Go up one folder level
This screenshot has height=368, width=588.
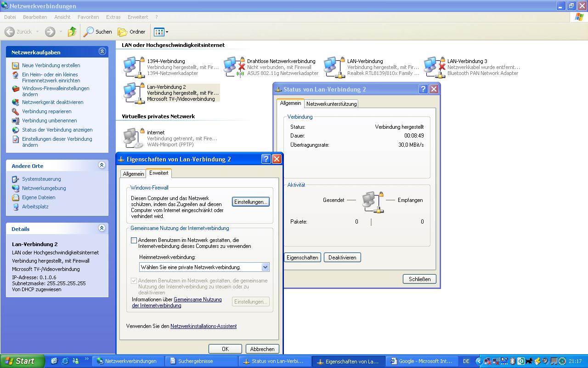(72, 32)
